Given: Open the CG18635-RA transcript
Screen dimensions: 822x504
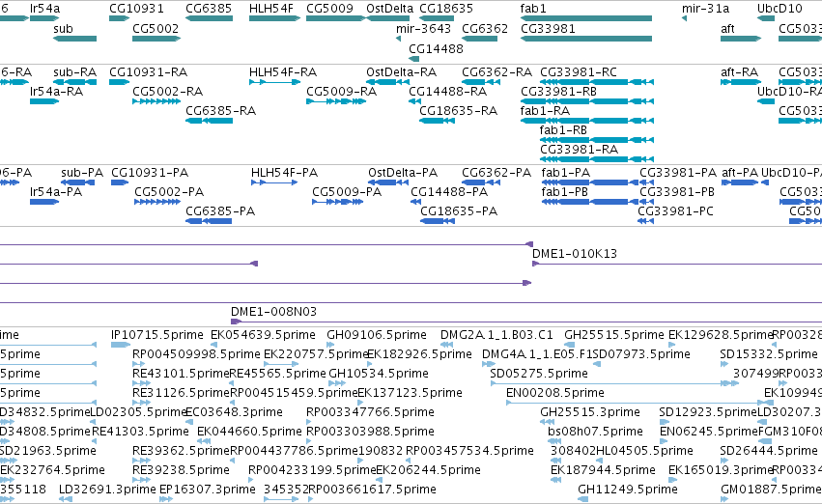Looking at the screenshot, I should pos(437,121).
